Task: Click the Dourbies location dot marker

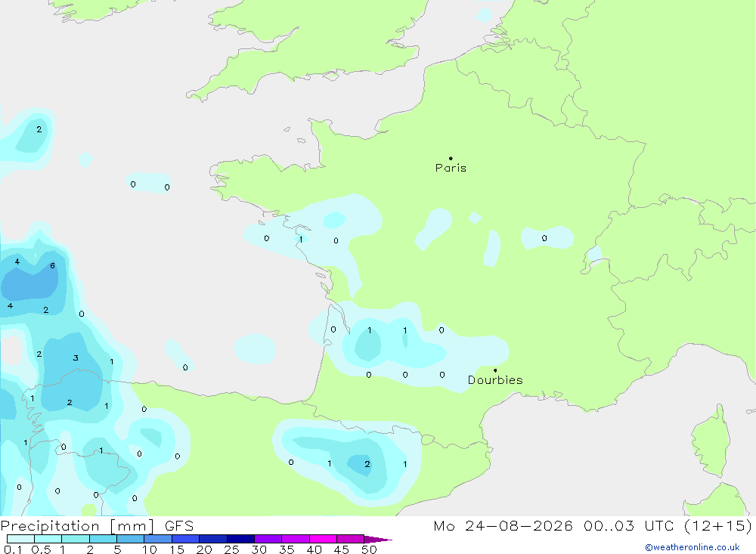Action: click(495, 370)
